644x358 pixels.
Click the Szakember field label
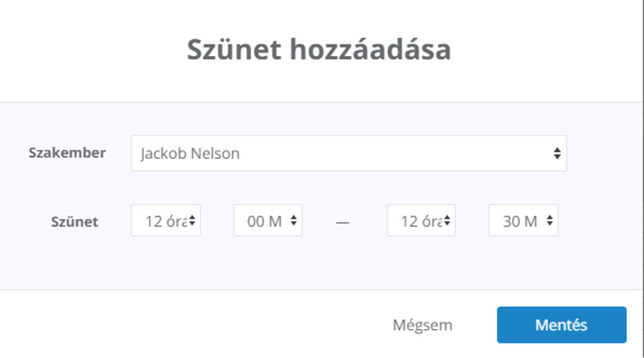[x=67, y=153]
